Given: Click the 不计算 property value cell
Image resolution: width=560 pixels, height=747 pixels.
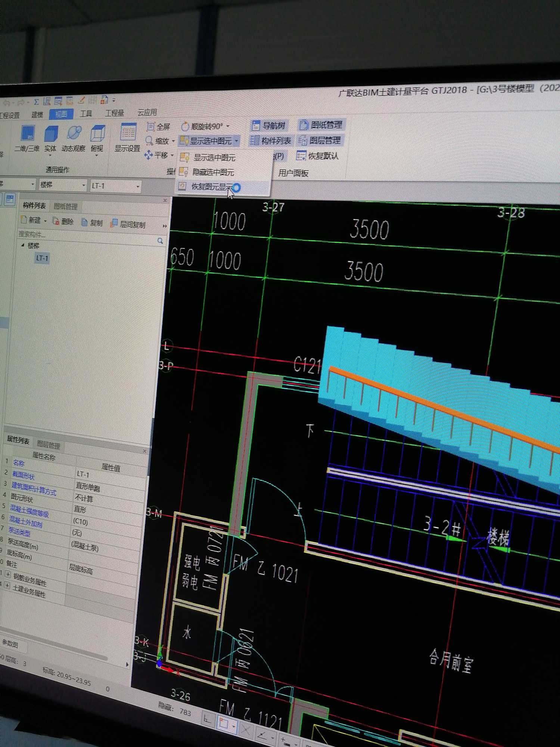Looking at the screenshot, I should pyautogui.click(x=84, y=498).
